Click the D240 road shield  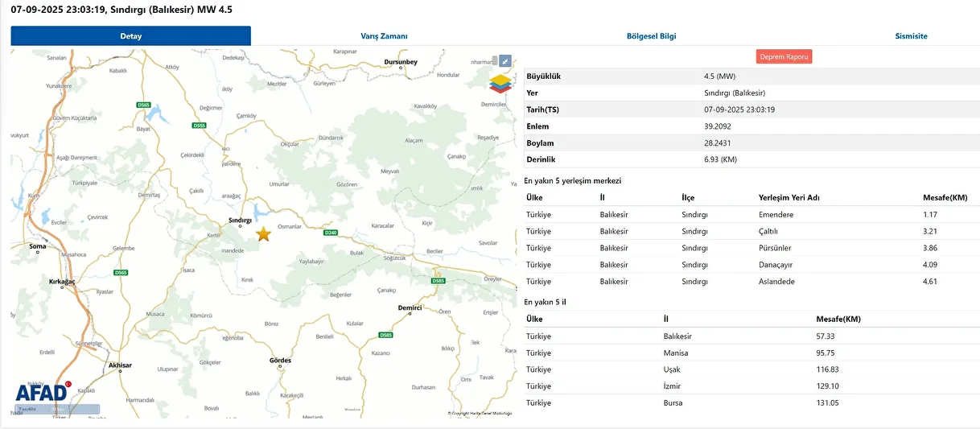click(x=330, y=233)
